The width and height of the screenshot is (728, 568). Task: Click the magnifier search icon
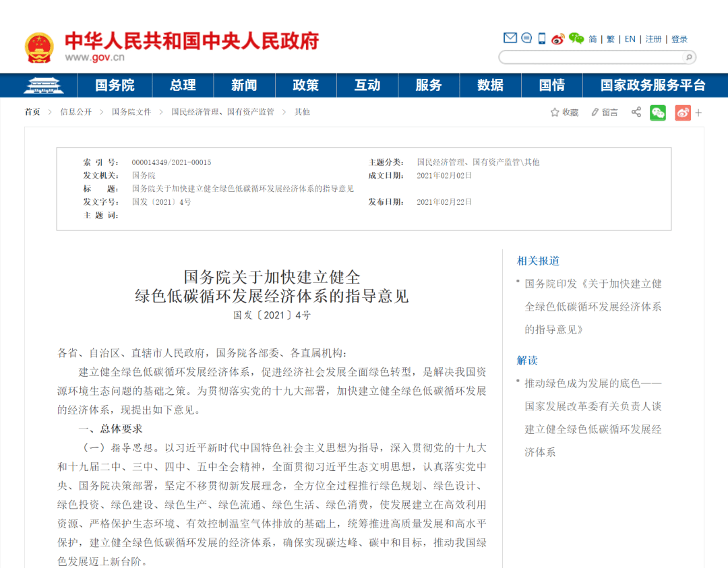(x=689, y=57)
